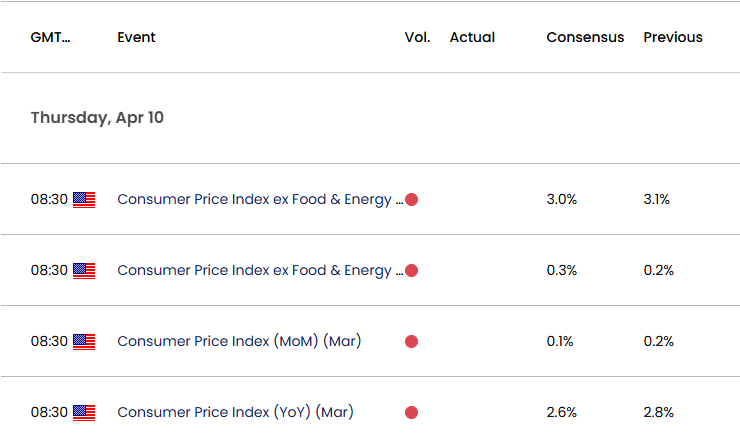Open Consumer Price Index (MoM) (Mar) event
This screenshot has width=740, height=440.
[239, 341]
